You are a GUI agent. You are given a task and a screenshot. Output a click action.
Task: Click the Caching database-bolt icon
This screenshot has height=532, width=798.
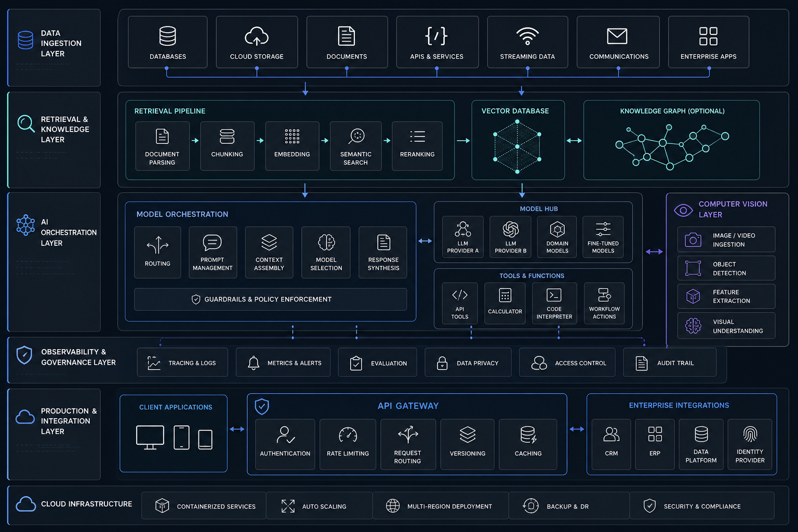(528, 434)
